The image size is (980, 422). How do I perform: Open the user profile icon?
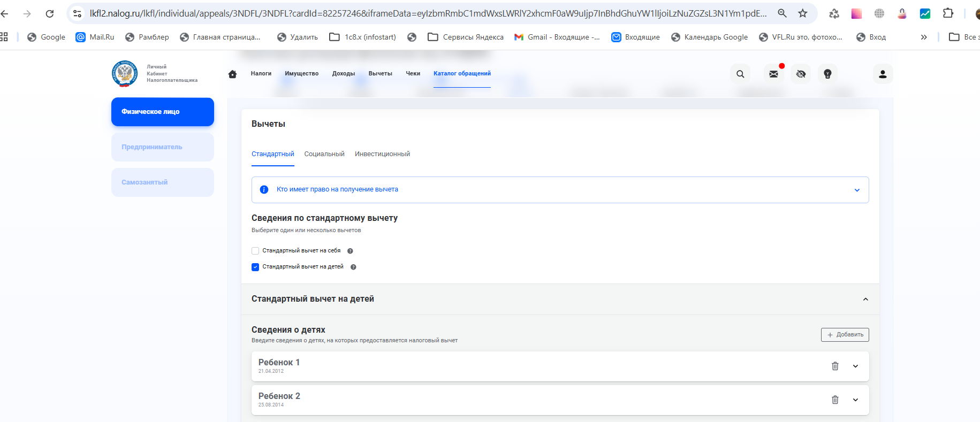coord(883,74)
